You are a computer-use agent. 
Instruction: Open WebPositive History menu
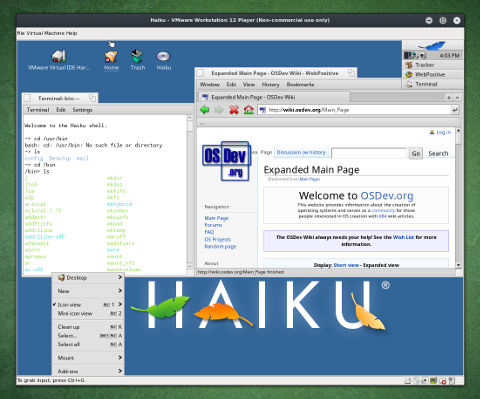point(271,85)
